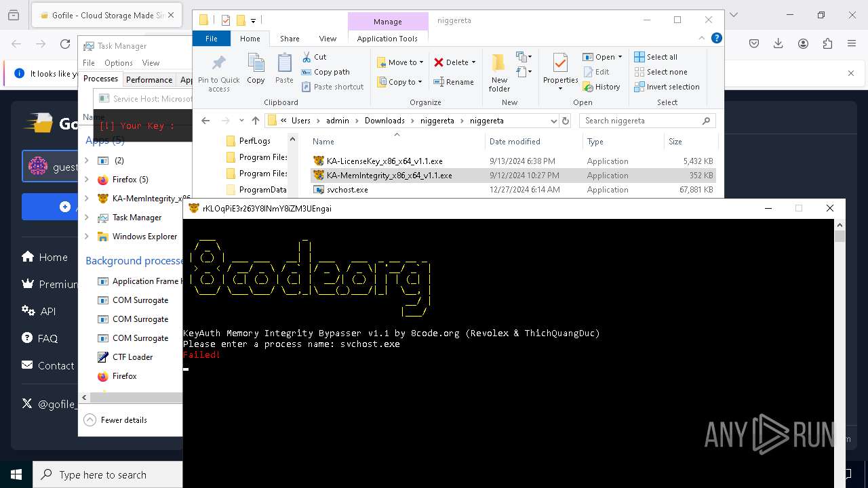Viewport: 868px width, 488px height.
Task: Open Application Tools tab
Action: (387, 39)
